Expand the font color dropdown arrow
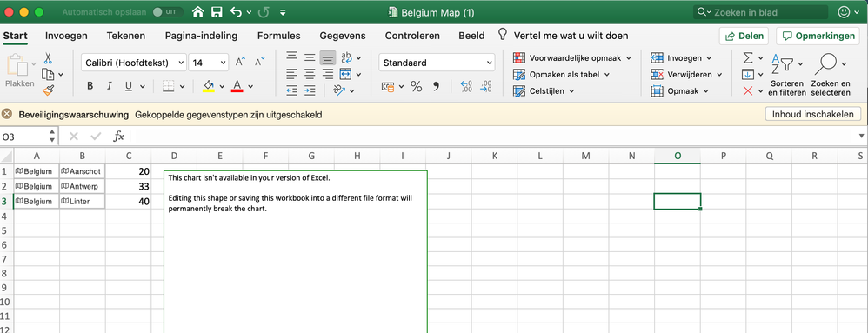Screen dimensions: 868x333 point(250,86)
